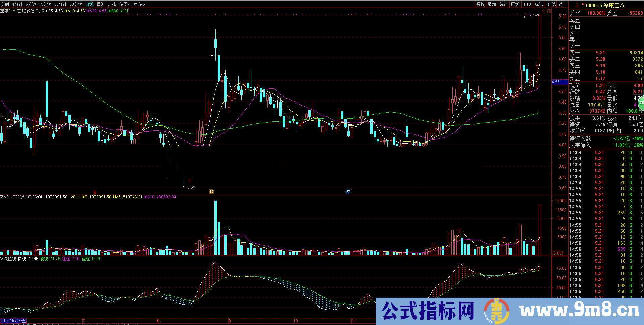Expand the VOL-TDX indicator dropdown triangle
This screenshot has width=644, height=325.
click(2, 197)
